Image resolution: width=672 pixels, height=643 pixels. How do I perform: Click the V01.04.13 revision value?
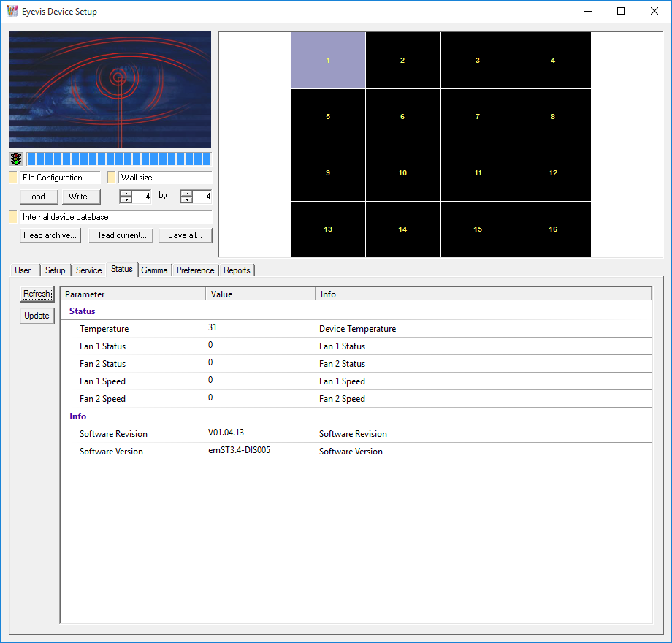(226, 433)
